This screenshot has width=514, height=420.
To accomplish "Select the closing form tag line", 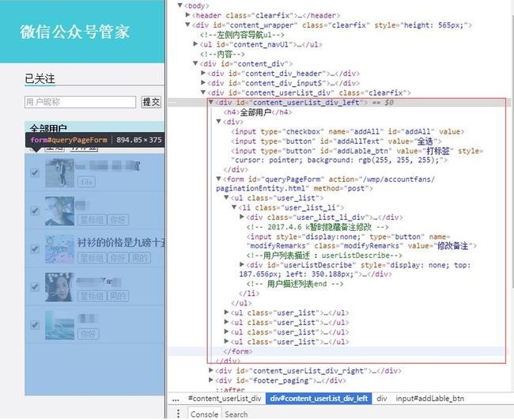I will coord(238,351).
